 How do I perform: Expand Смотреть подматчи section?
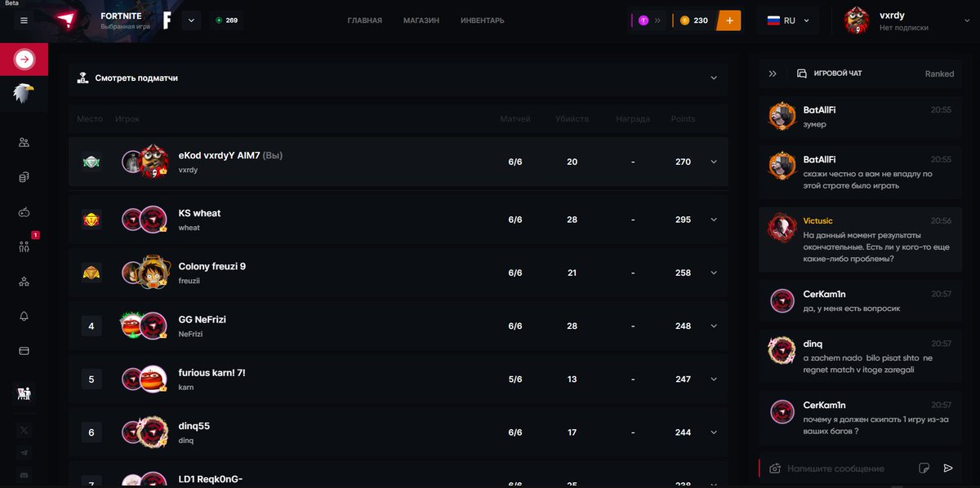pyautogui.click(x=714, y=78)
